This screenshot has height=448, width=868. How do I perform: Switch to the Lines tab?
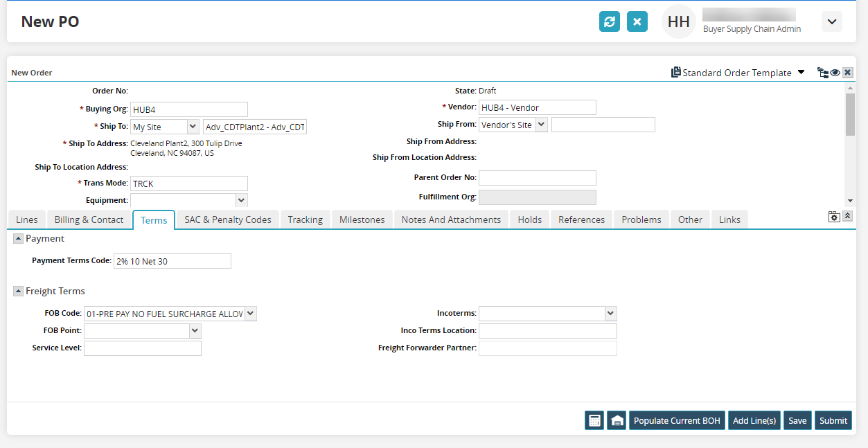pyautogui.click(x=27, y=219)
